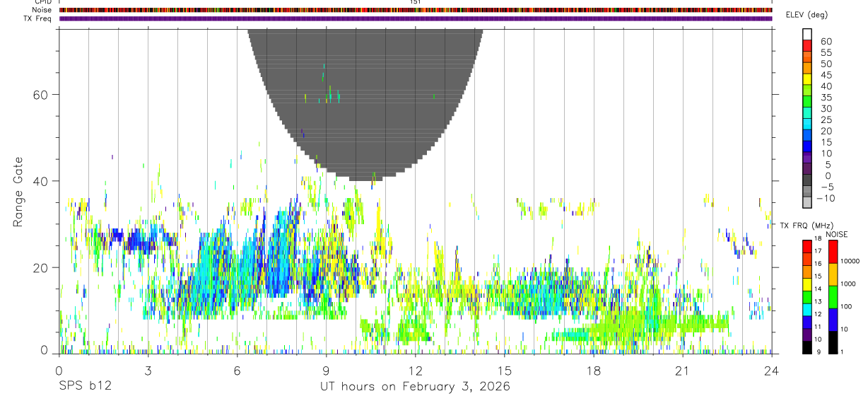
Task: Click the UT hour tick label "15" on time axis
Action: tap(504, 371)
